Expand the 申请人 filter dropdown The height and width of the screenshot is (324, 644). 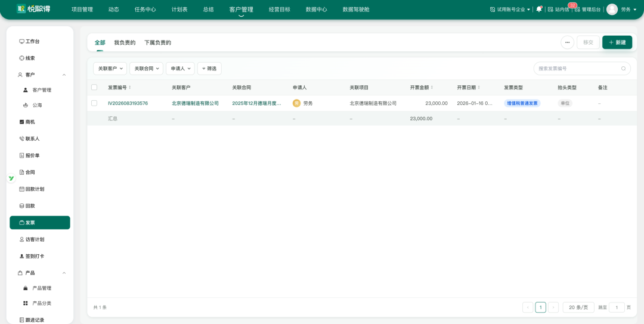pyautogui.click(x=180, y=69)
